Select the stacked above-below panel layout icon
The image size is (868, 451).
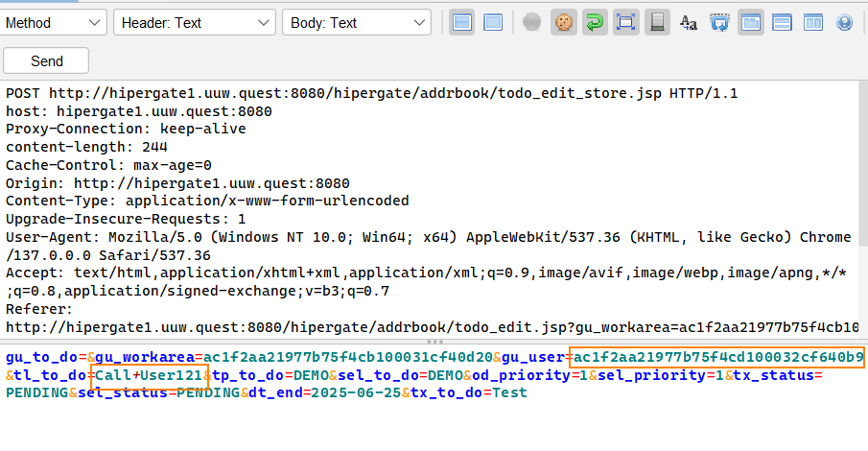tap(782, 22)
